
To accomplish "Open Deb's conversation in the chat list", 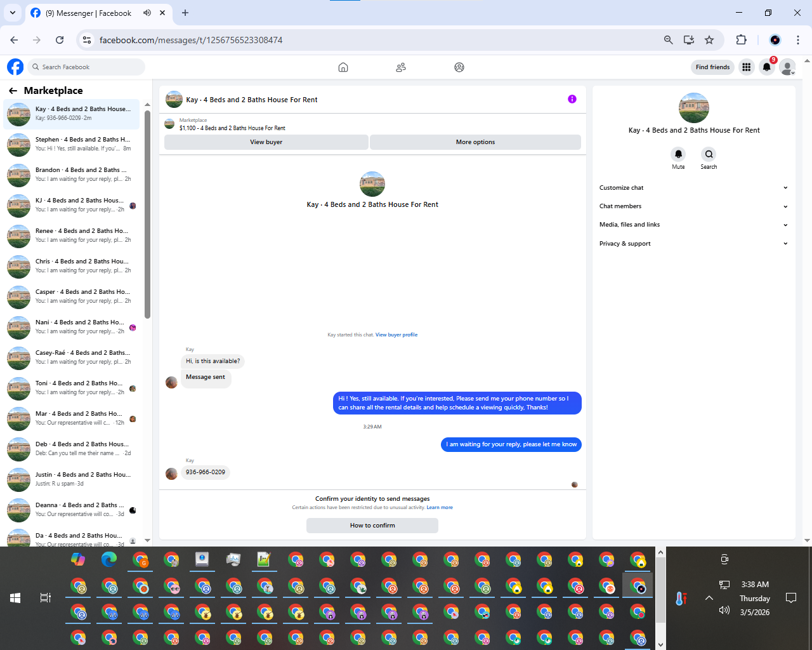I will click(x=71, y=449).
